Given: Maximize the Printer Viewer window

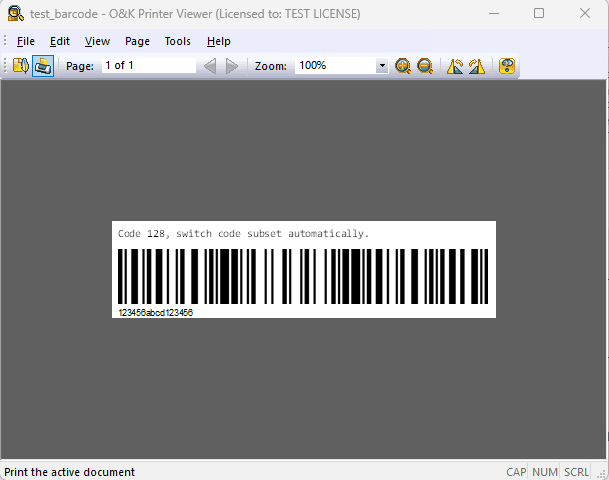Looking at the screenshot, I should click(539, 14).
